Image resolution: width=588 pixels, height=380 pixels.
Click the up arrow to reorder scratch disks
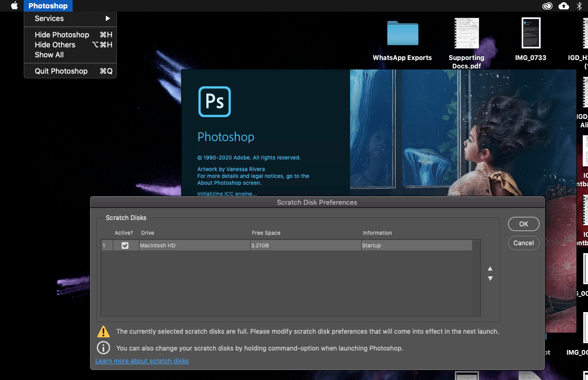point(490,268)
